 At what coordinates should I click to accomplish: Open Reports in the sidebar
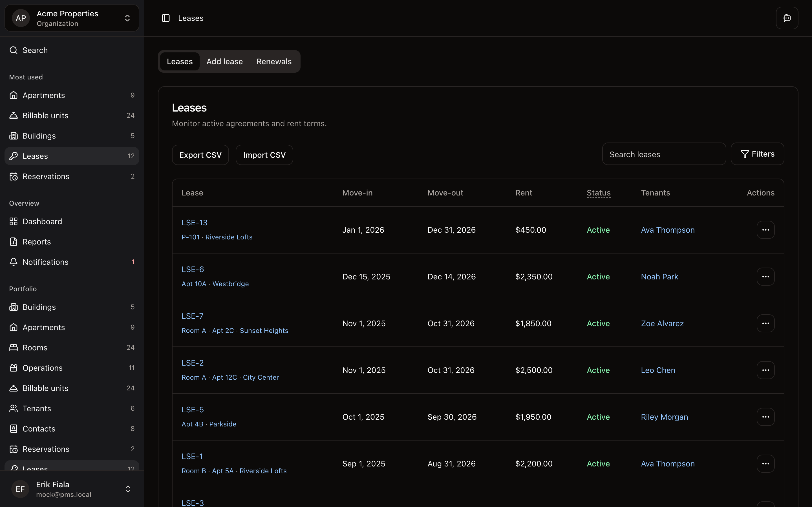[37, 242]
